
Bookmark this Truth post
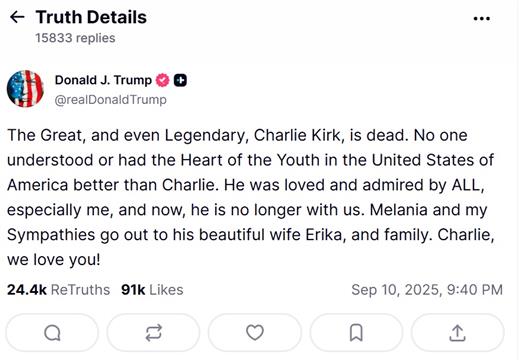[x=356, y=333]
